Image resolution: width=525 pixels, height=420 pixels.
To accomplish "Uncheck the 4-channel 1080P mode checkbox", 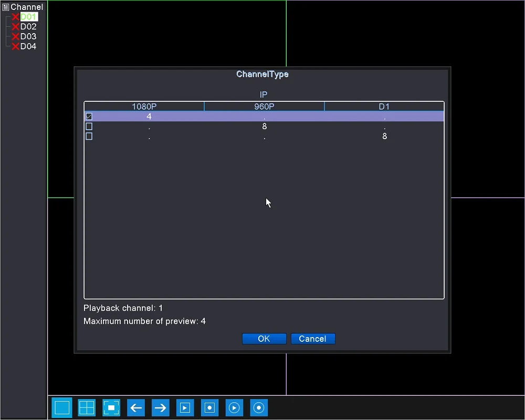I will tap(89, 117).
